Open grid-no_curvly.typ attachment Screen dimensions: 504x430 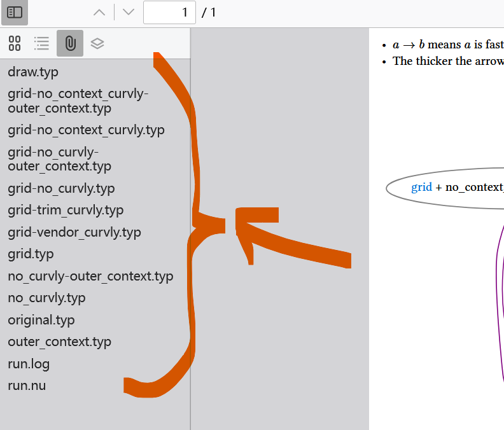[x=61, y=188]
